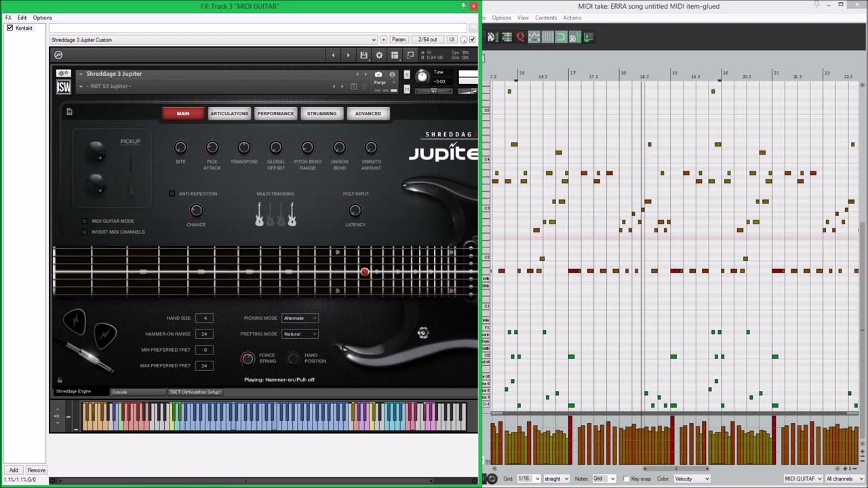Open Fretting Mode Natural dropdown
The height and width of the screenshot is (488, 868).
coord(300,333)
